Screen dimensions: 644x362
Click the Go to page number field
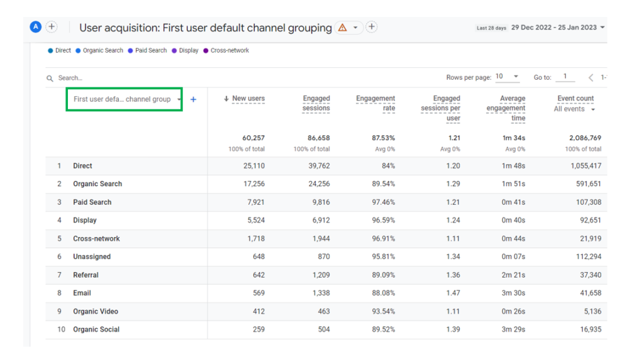[565, 77]
